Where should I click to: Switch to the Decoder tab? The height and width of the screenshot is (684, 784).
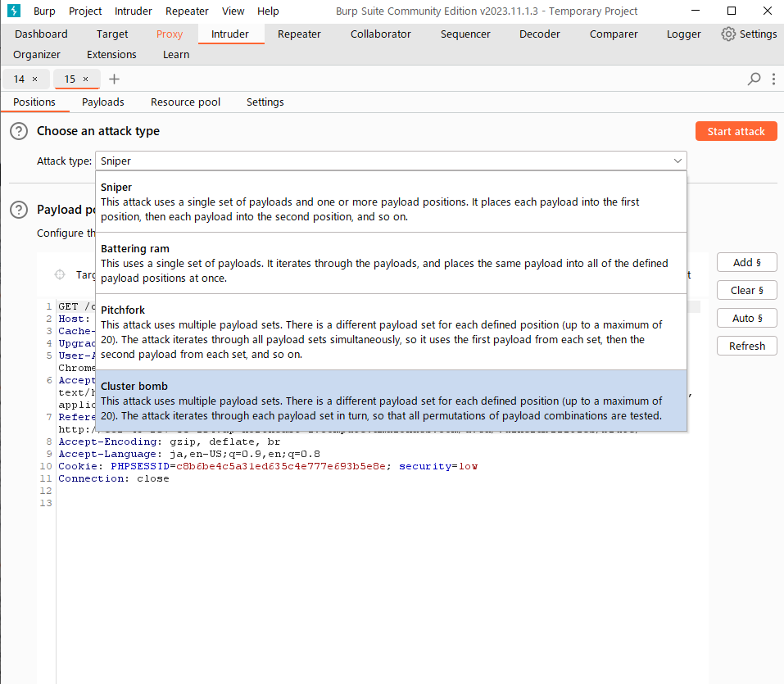[540, 34]
